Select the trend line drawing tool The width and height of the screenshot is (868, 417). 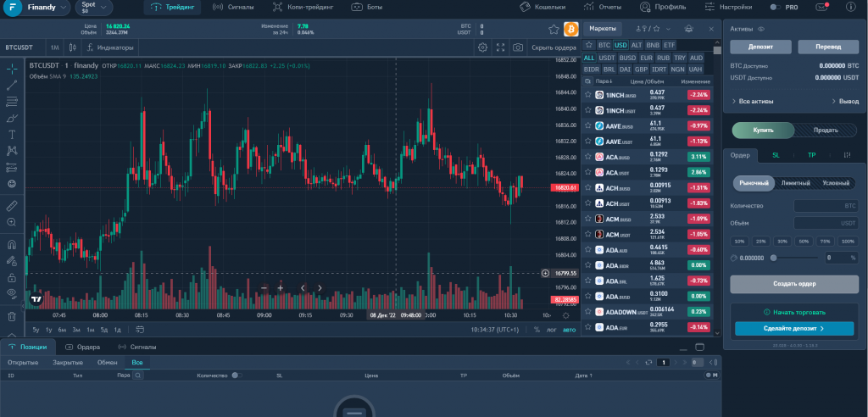pos(12,85)
